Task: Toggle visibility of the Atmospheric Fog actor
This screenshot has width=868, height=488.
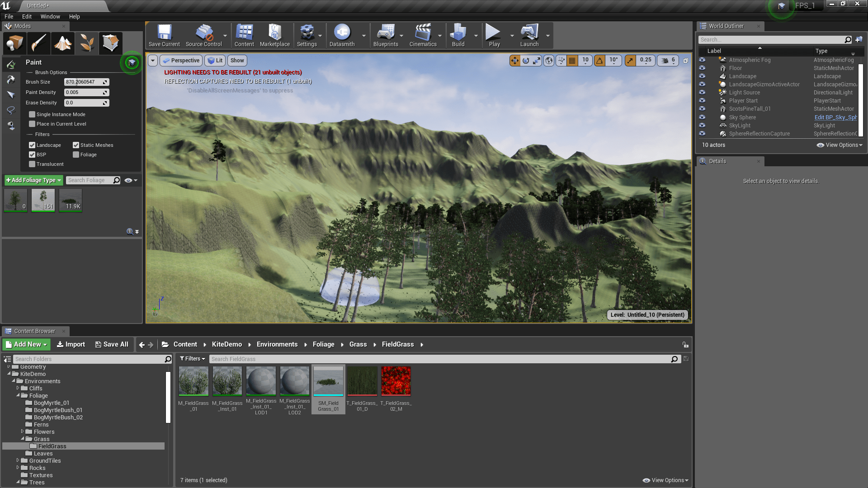Action: pyautogui.click(x=702, y=60)
